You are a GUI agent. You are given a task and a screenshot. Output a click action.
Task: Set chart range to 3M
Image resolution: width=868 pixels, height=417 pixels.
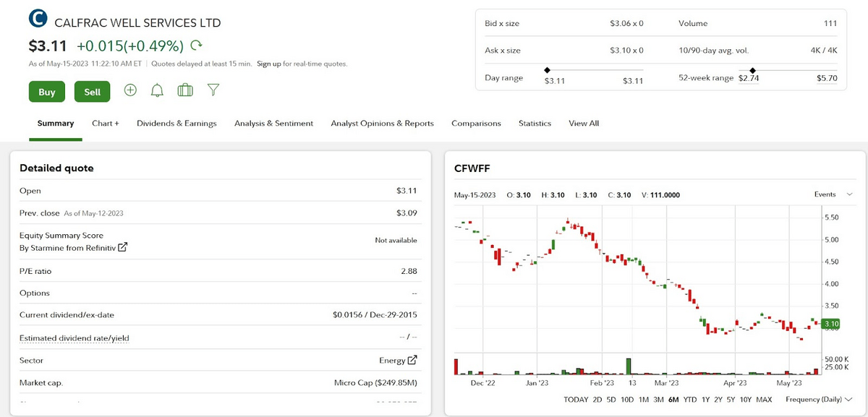[x=658, y=400]
